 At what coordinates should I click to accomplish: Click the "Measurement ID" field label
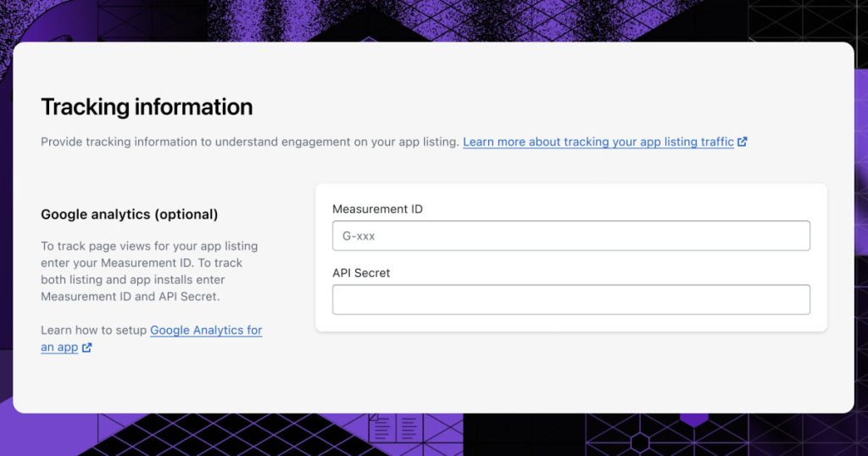(377, 209)
